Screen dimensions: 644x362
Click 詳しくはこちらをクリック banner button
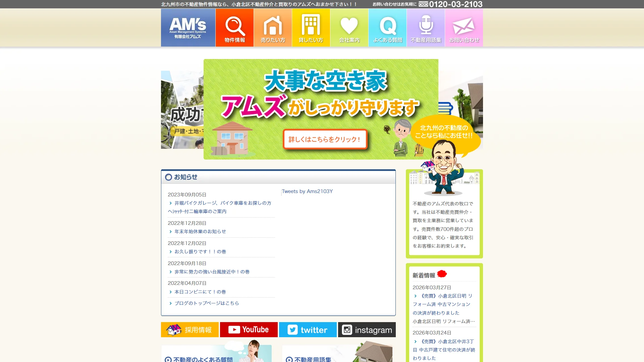point(325,139)
